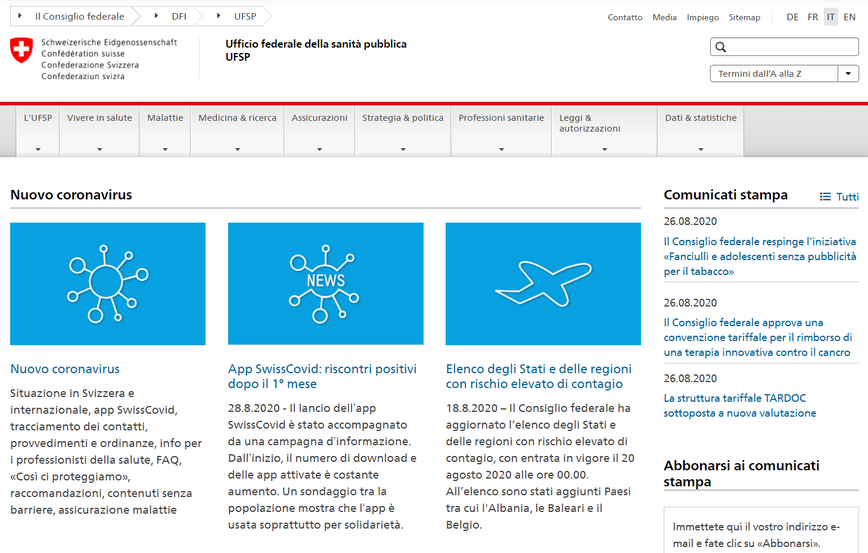Open press release about tobacco advertising initiative
868x553 pixels.
760,256
